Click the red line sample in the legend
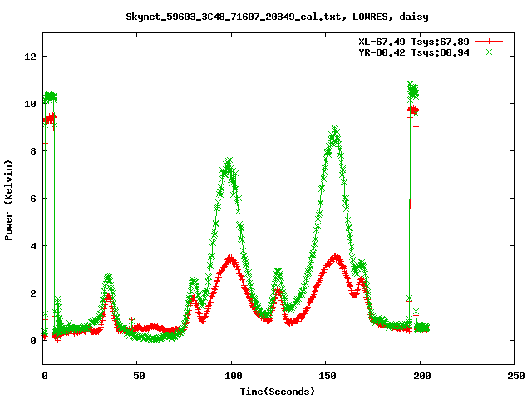Viewport: 532px width, 399px height. point(489,42)
